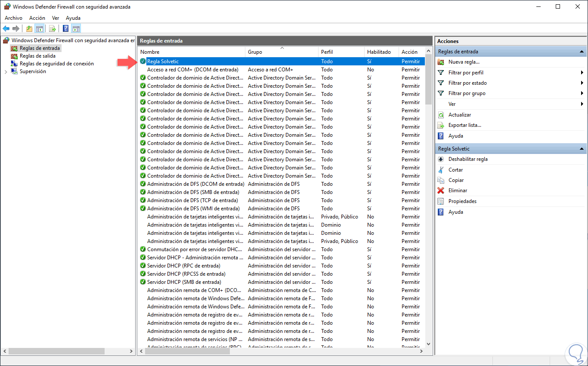Open the Filtrar por estado submenu arrow
The width and height of the screenshot is (588, 366).
[x=582, y=83]
